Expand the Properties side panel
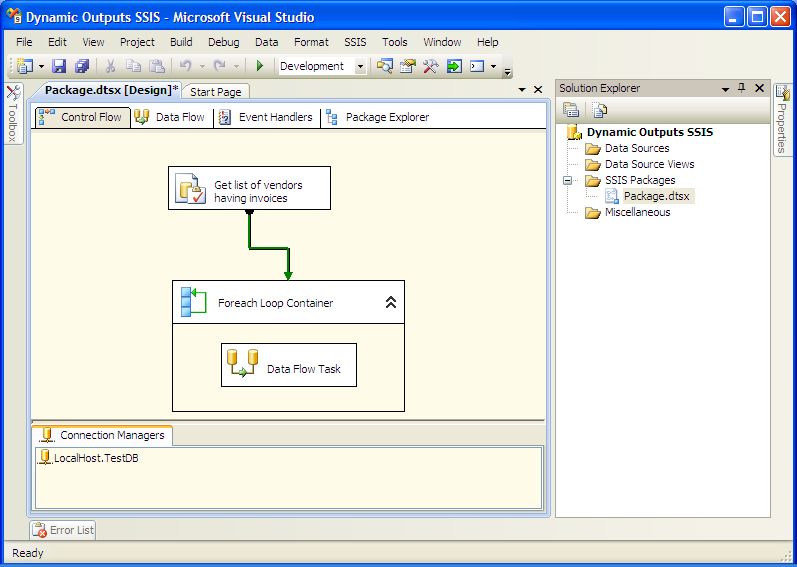Image resolution: width=797 pixels, height=567 pixels. pos(783,120)
